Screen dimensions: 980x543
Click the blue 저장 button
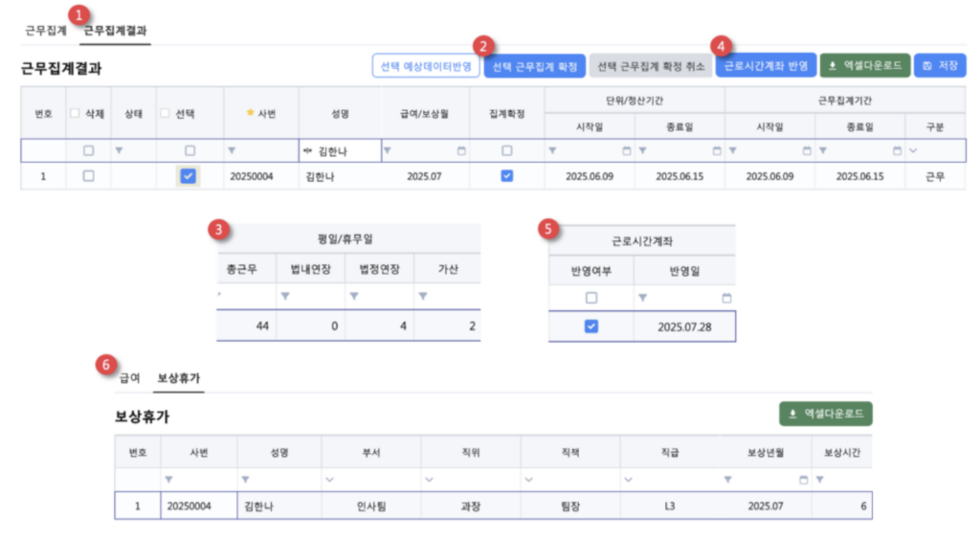pyautogui.click(x=940, y=66)
